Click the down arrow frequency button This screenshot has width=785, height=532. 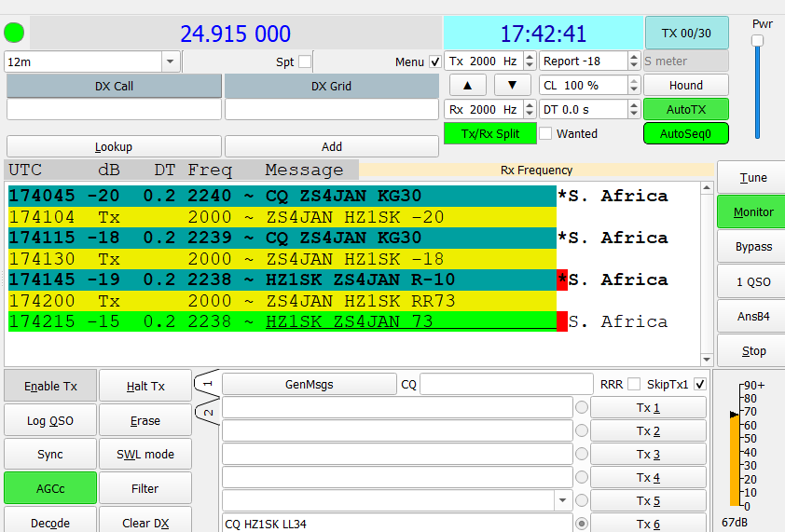click(512, 85)
